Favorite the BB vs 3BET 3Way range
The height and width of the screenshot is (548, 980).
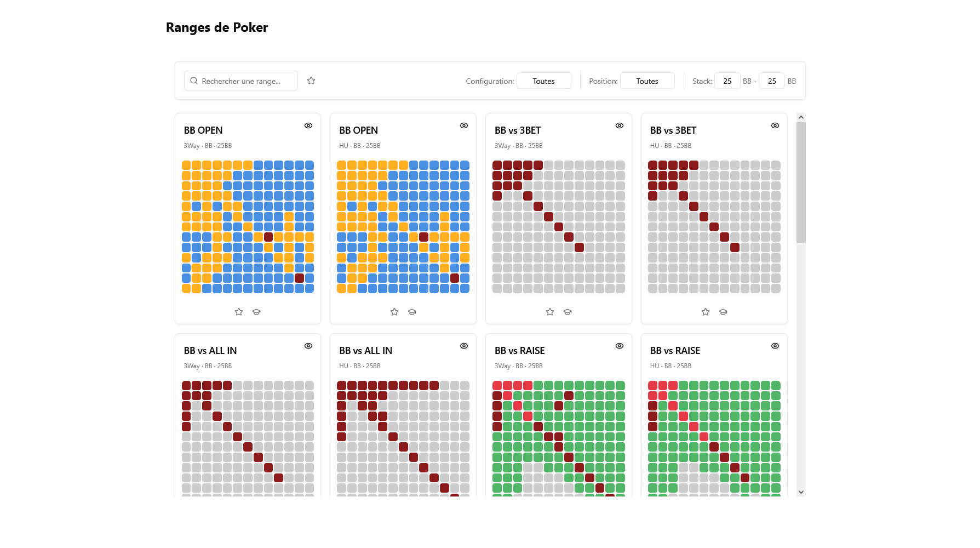point(550,312)
